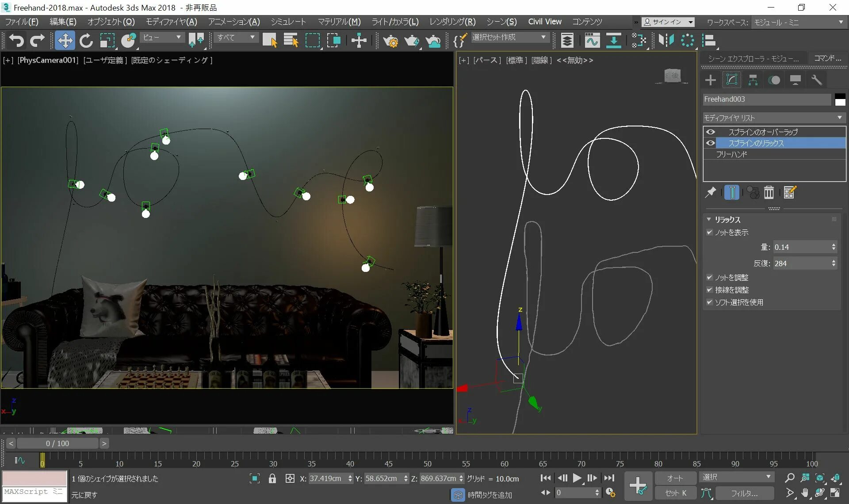
Task: Open the 選択 key filter dropdown
Action: [x=736, y=477]
